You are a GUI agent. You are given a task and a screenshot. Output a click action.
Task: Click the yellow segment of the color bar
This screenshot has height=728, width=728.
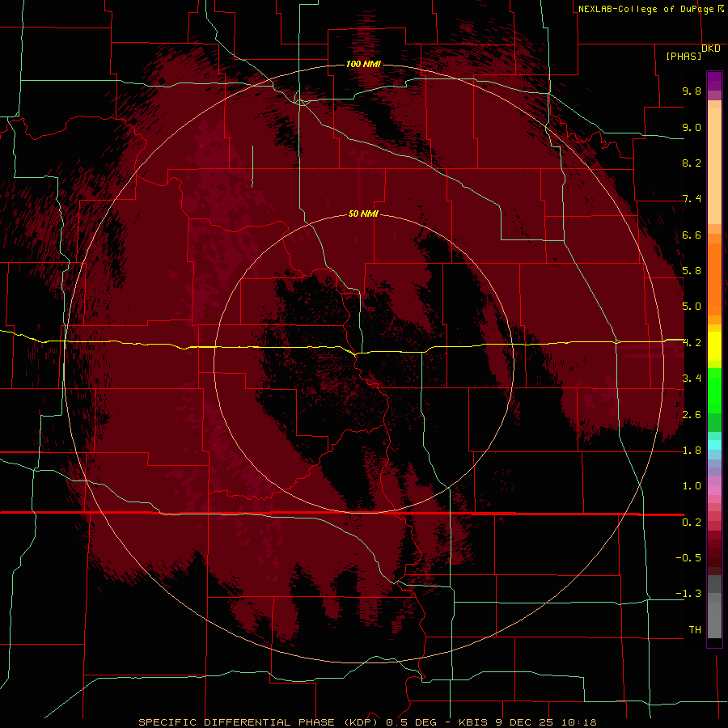click(x=714, y=346)
